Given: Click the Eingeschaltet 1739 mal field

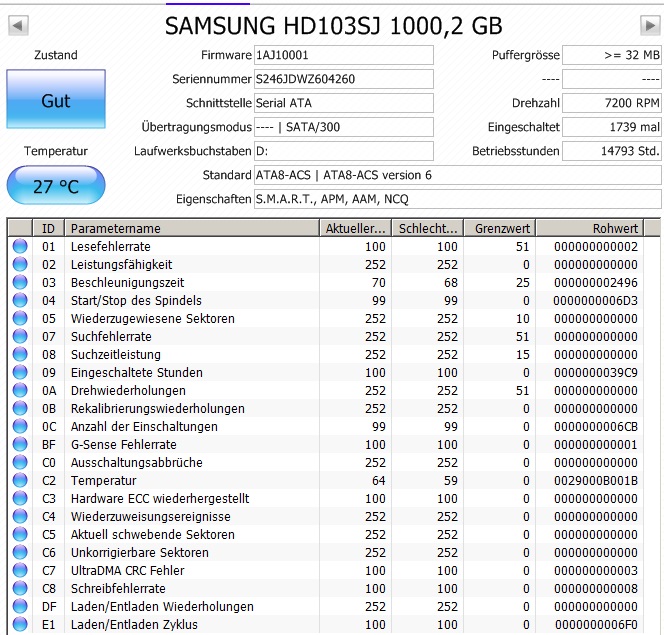Looking at the screenshot, I should click(612, 127).
